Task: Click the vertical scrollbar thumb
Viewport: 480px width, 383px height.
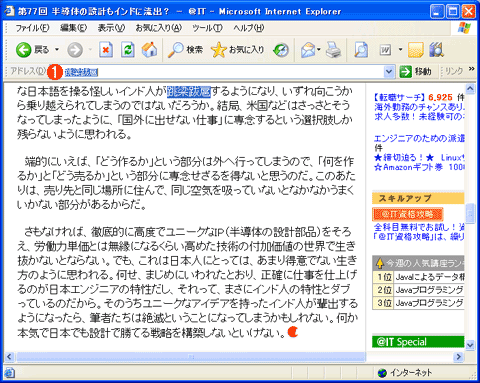Action: point(470,213)
